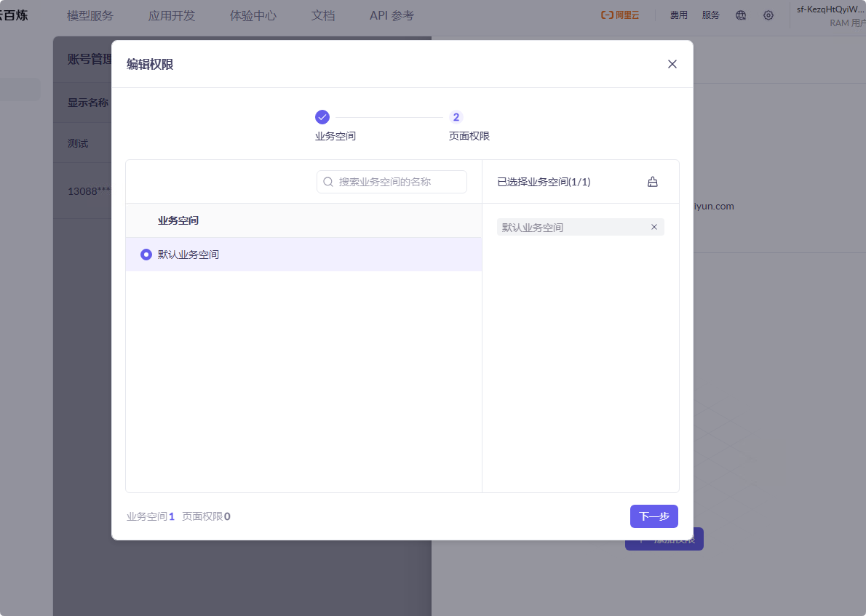Screen dimensions: 866x616
Task: Click the step 2 circle for 页面权限
Action: tap(456, 116)
